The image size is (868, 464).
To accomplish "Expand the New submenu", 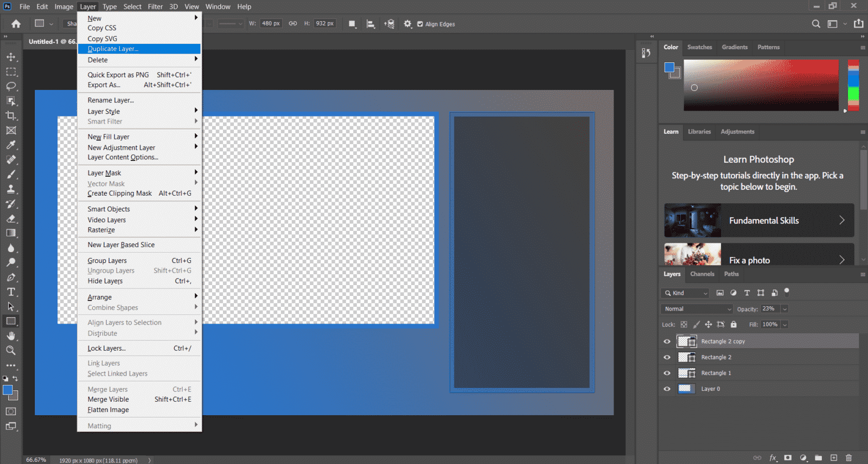I will pos(139,18).
